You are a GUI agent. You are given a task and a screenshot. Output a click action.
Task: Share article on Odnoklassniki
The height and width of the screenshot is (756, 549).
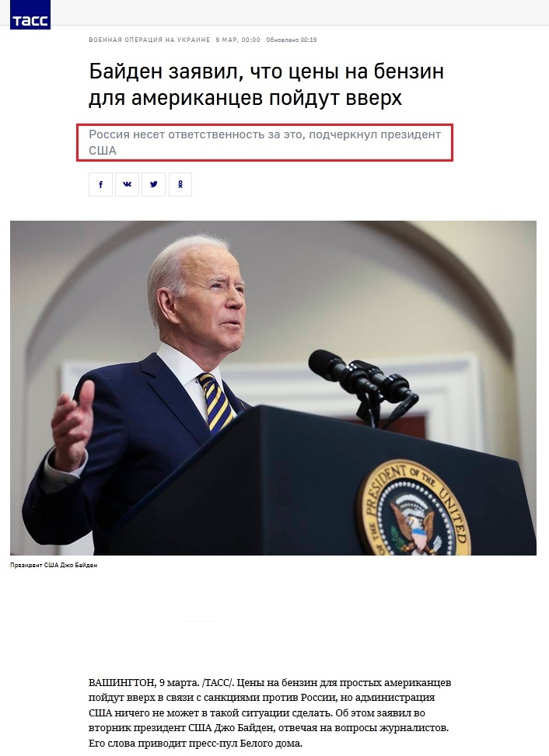pyautogui.click(x=180, y=184)
